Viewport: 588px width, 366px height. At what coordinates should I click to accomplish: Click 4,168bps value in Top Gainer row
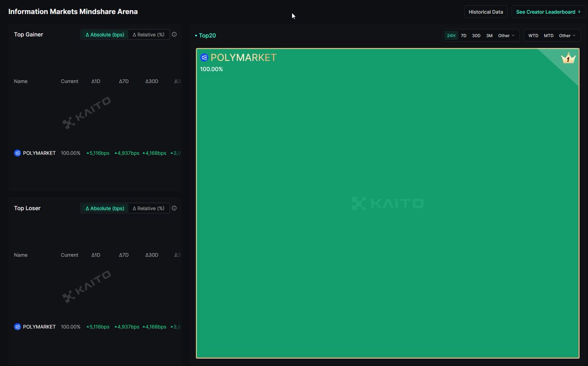154,153
